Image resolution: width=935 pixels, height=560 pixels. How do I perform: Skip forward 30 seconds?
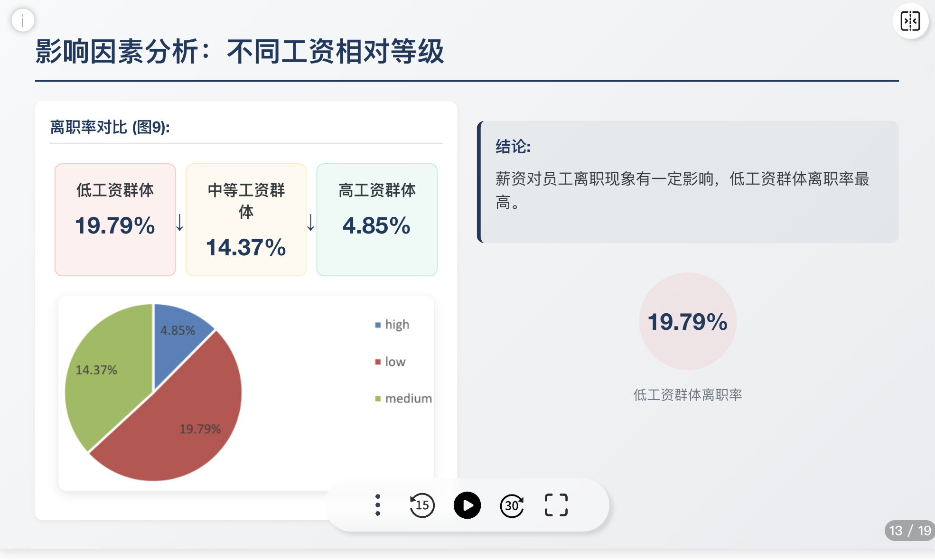pos(512,505)
